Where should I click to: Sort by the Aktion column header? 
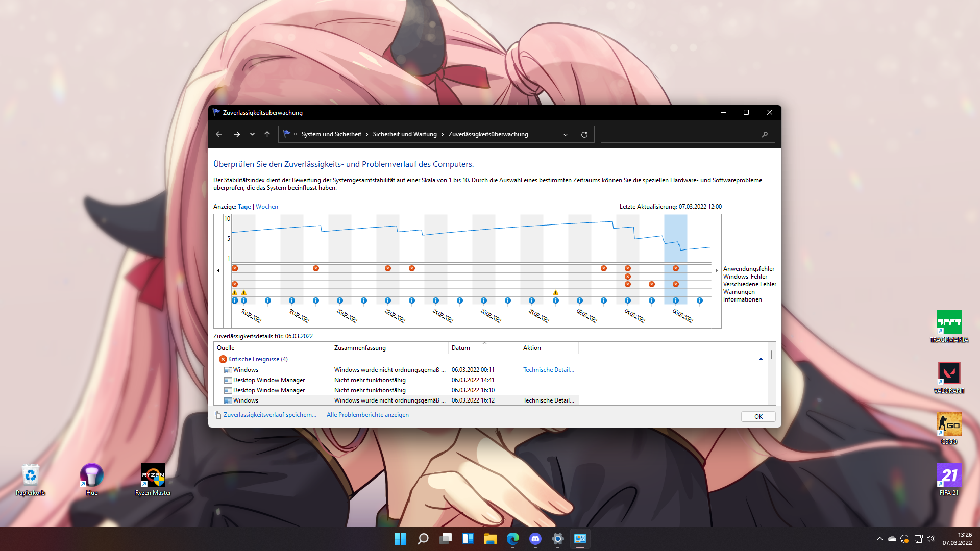pos(549,348)
